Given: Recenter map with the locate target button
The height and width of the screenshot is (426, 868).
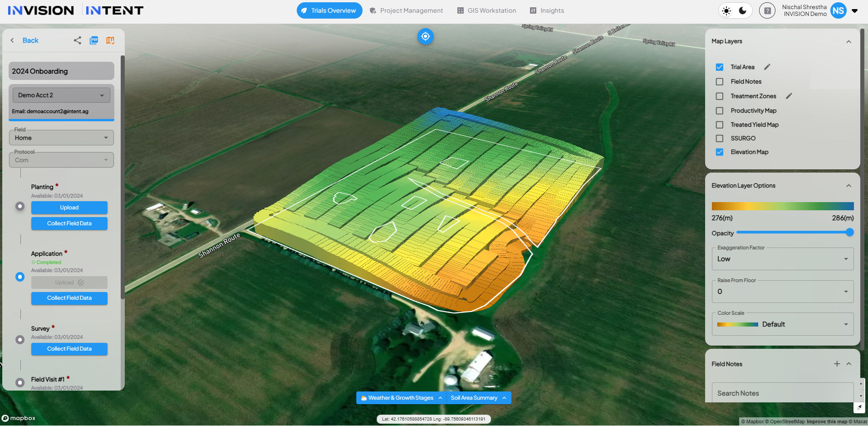Looking at the screenshot, I should (x=425, y=36).
